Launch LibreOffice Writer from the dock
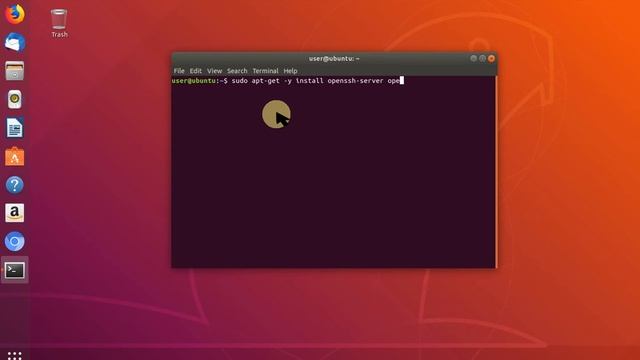Screen dimensions: 640x360 (x=15, y=128)
